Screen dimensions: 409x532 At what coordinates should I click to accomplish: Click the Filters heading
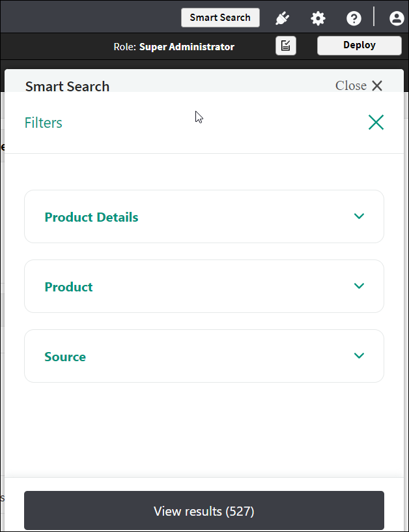[44, 123]
